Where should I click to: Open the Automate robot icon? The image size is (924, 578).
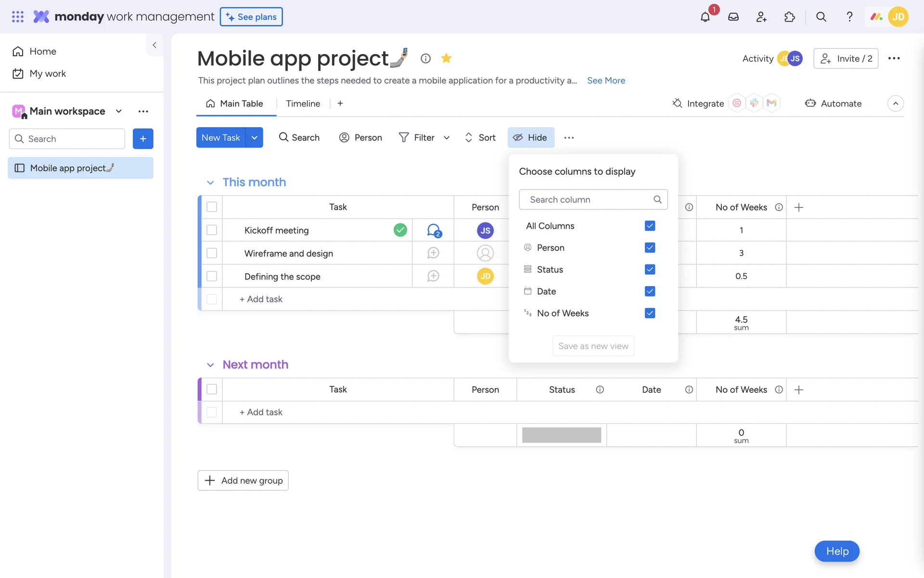(x=810, y=103)
